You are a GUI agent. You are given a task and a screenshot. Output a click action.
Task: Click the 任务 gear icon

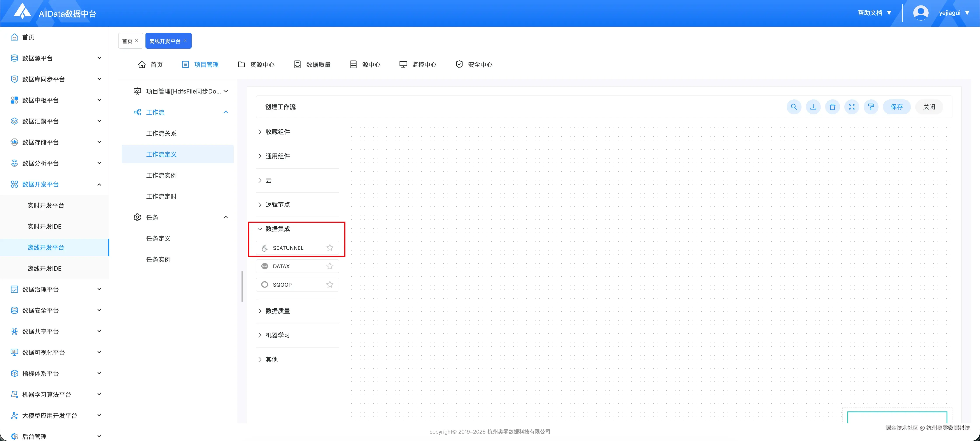[x=137, y=217]
